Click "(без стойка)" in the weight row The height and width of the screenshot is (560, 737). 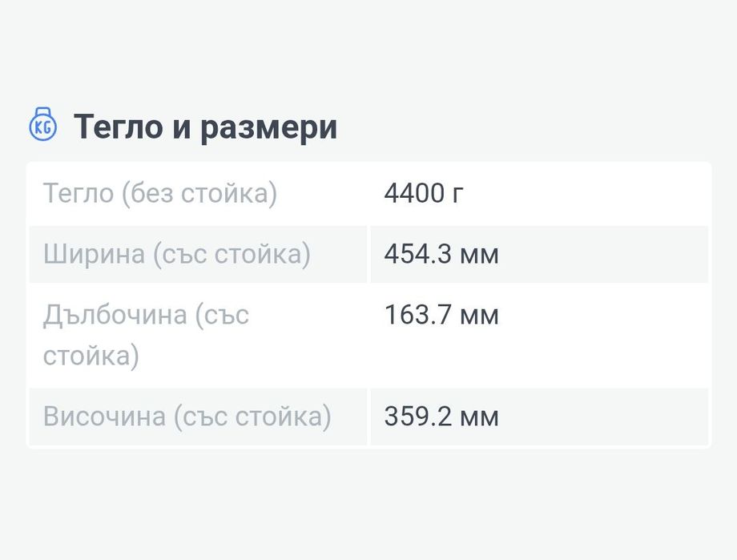point(199,193)
